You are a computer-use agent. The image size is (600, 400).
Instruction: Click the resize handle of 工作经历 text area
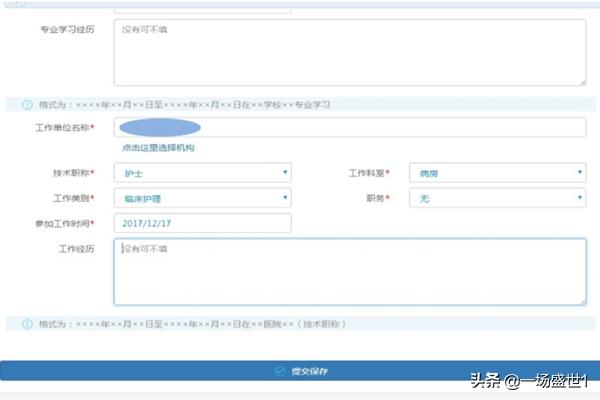point(582,301)
